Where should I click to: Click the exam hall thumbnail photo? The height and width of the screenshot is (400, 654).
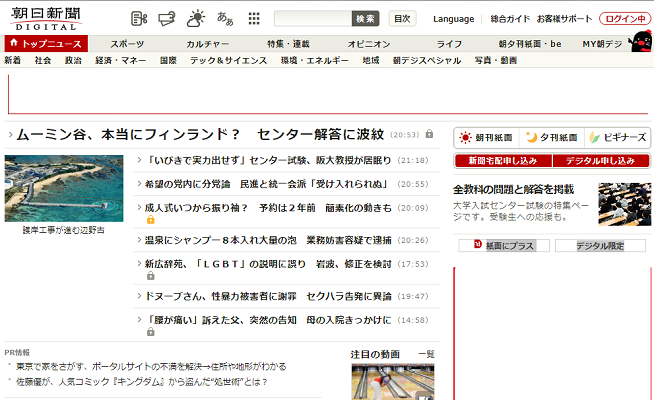[x=624, y=204]
